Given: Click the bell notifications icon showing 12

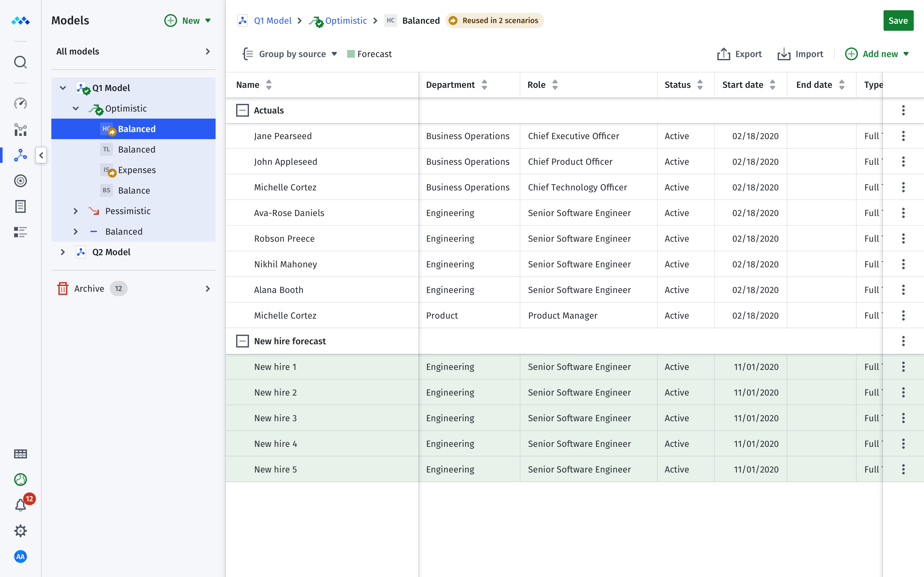Looking at the screenshot, I should (x=20, y=505).
